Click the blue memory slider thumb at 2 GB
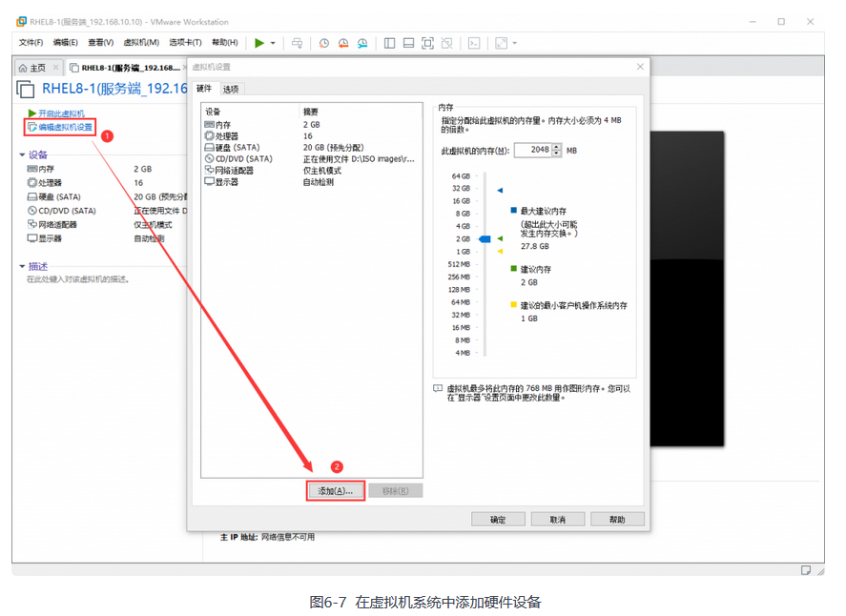 pos(485,239)
